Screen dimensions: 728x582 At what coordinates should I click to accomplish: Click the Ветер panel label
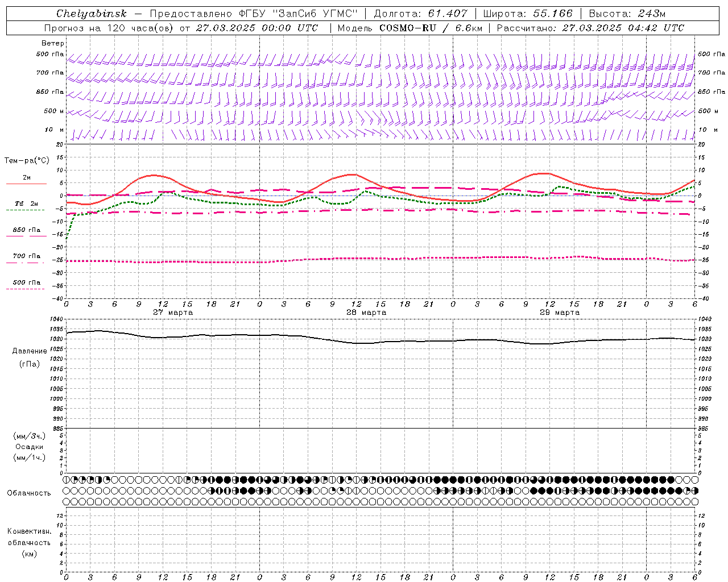coord(53,43)
